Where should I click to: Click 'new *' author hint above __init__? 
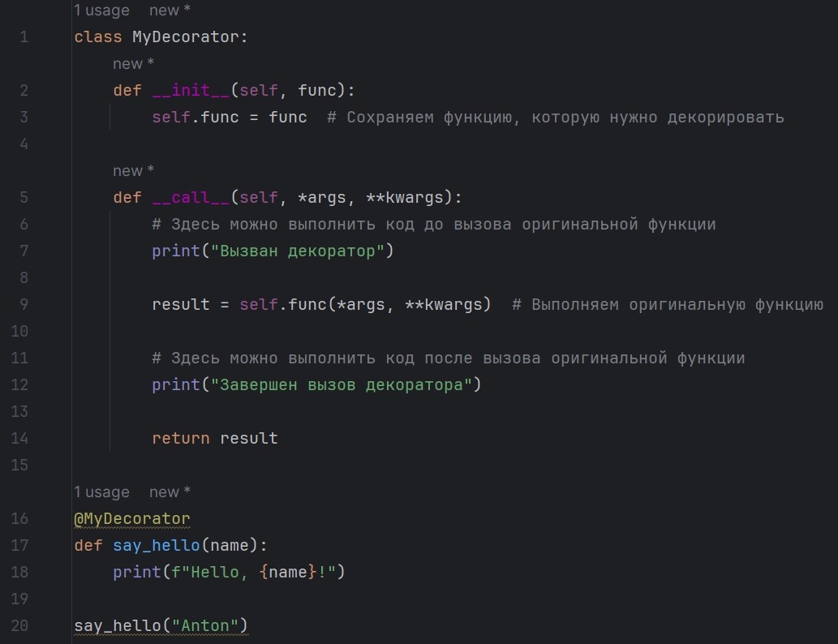(x=133, y=63)
